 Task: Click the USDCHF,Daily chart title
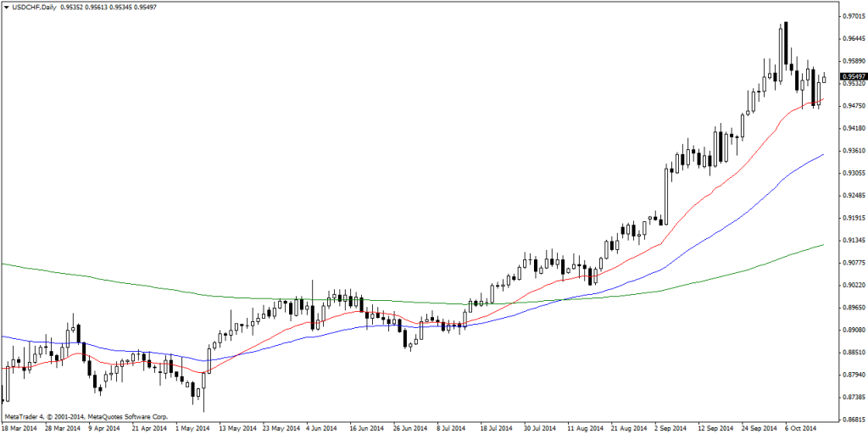34,8
